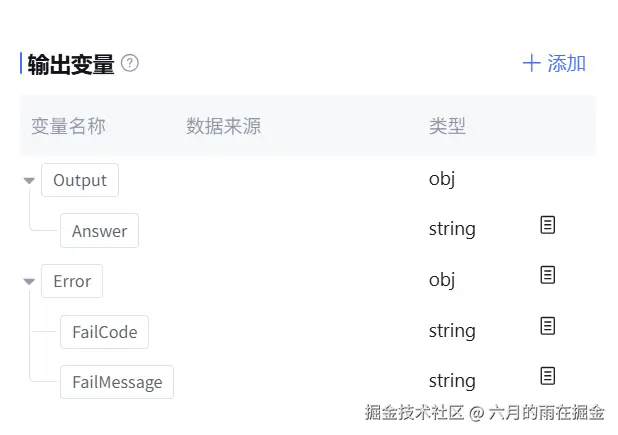Select the Output variable name field
This screenshot has width=618, height=435.
[80, 181]
